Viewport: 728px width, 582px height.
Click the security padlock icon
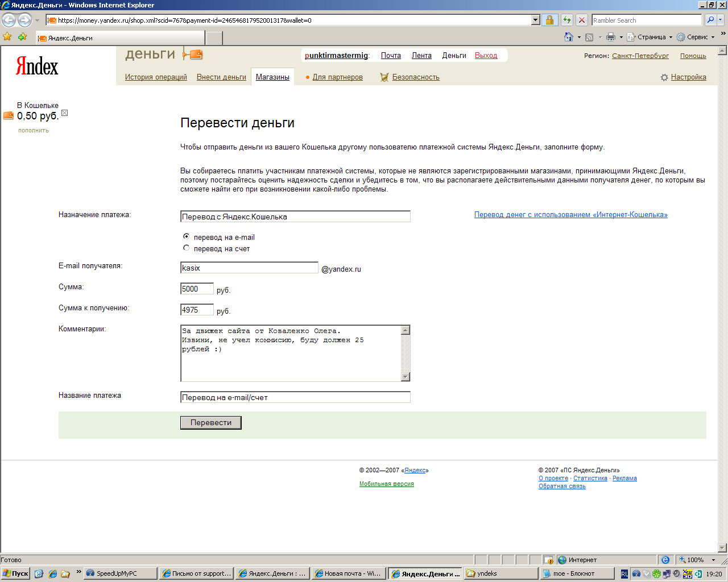click(x=549, y=20)
